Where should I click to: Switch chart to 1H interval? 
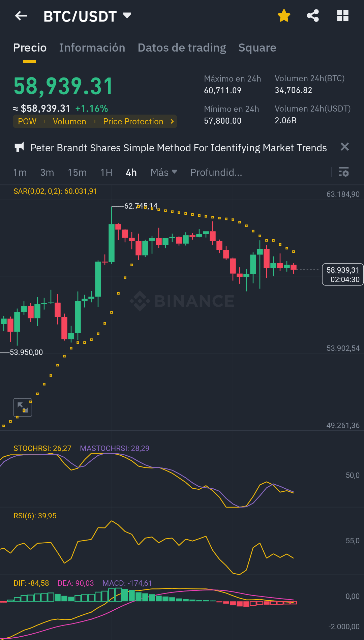click(x=106, y=173)
